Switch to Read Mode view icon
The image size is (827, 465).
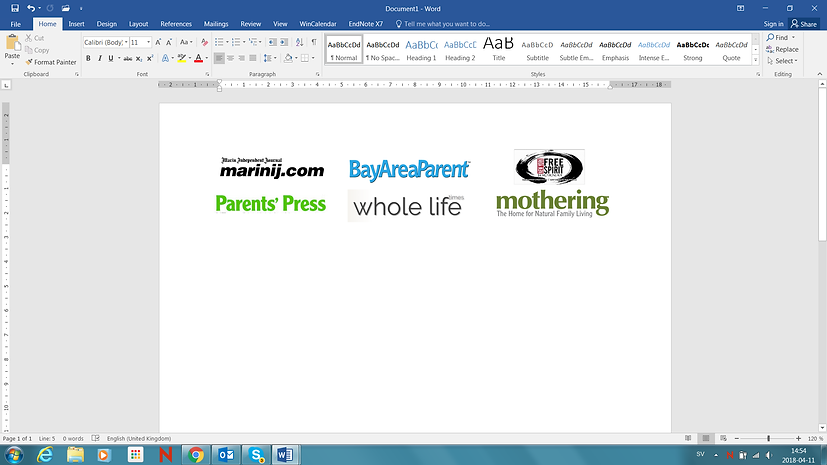[688, 438]
